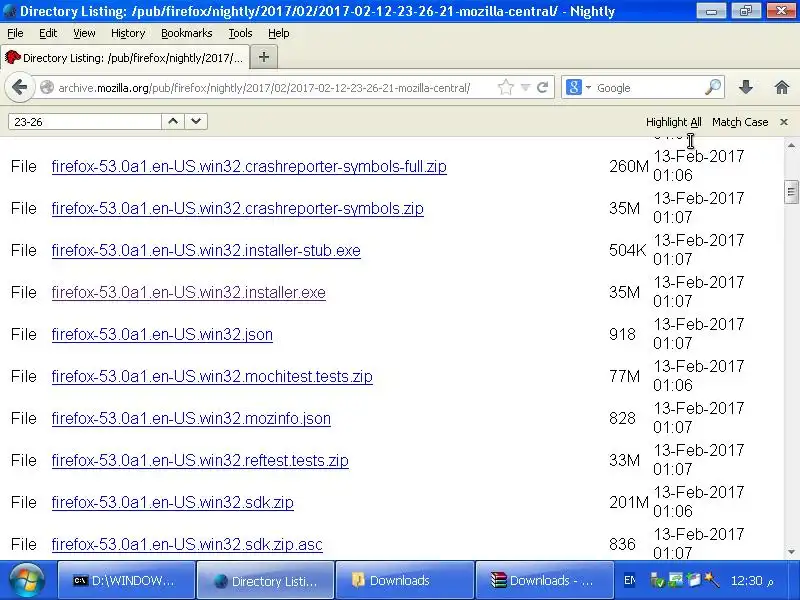
Task: Open win32.reftest.tests.zip link
Action: (200, 460)
